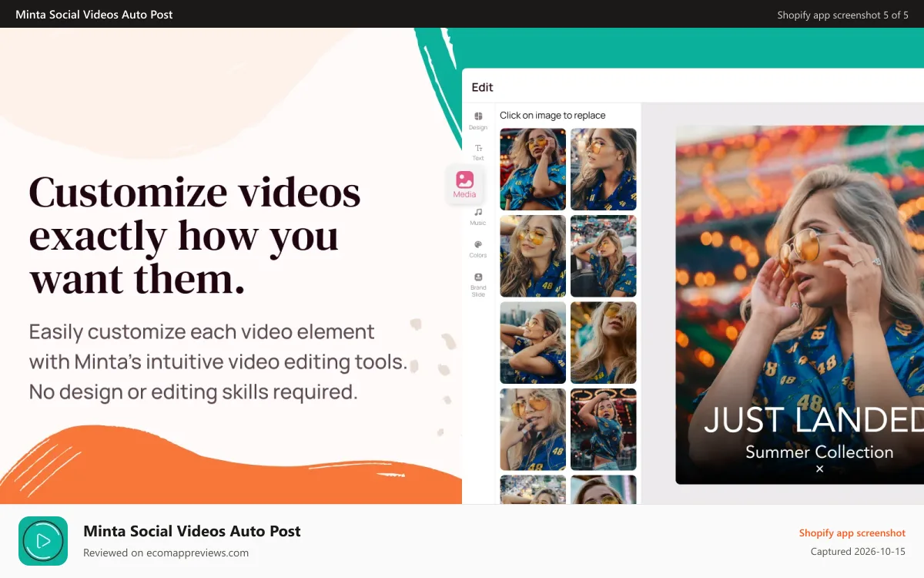Click the orange 'Shopify app screenshot' footer label
This screenshot has height=578, width=924.
[x=852, y=533]
